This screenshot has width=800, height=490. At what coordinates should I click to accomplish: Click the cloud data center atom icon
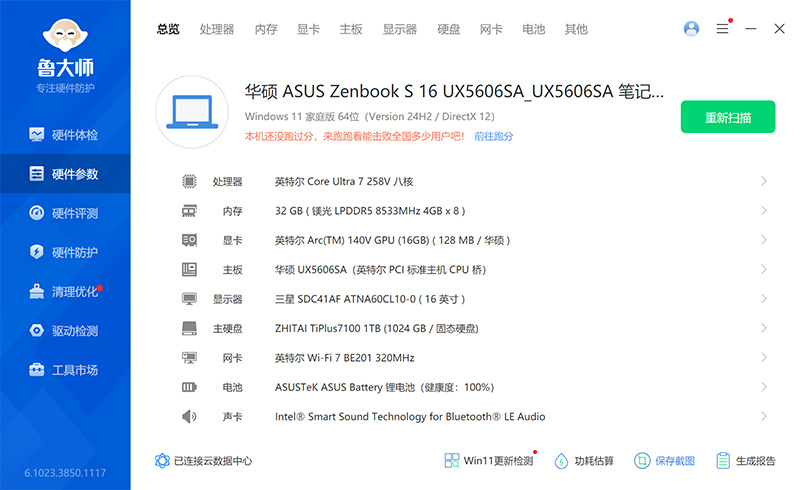click(162, 461)
